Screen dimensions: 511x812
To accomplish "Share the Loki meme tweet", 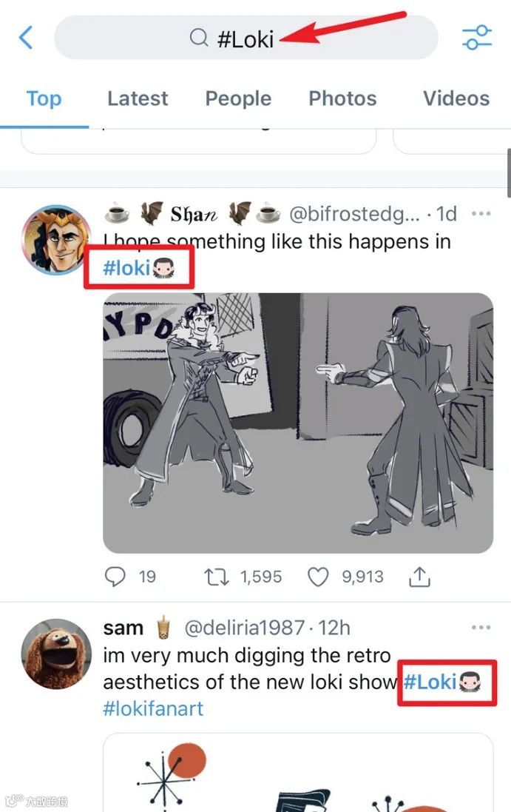I will (420, 576).
